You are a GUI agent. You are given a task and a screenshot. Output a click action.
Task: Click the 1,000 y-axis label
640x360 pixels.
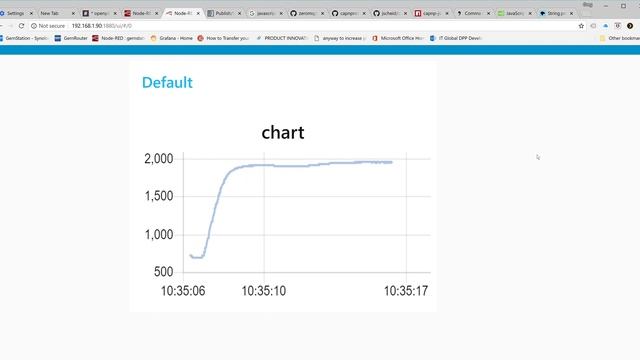(x=159, y=235)
